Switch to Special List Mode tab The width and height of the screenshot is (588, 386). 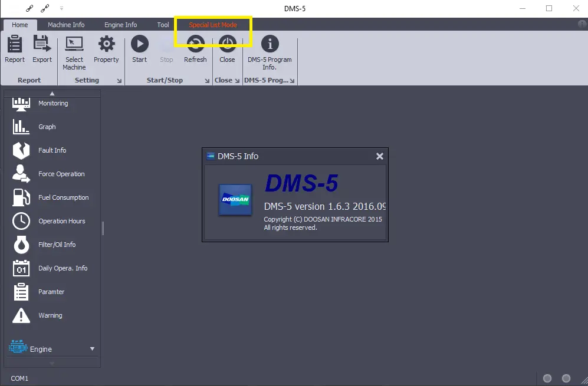coord(213,25)
